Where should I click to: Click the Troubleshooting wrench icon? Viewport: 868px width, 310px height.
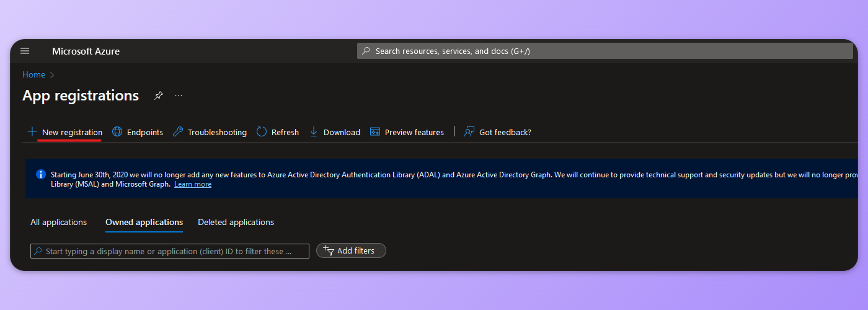coord(178,131)
